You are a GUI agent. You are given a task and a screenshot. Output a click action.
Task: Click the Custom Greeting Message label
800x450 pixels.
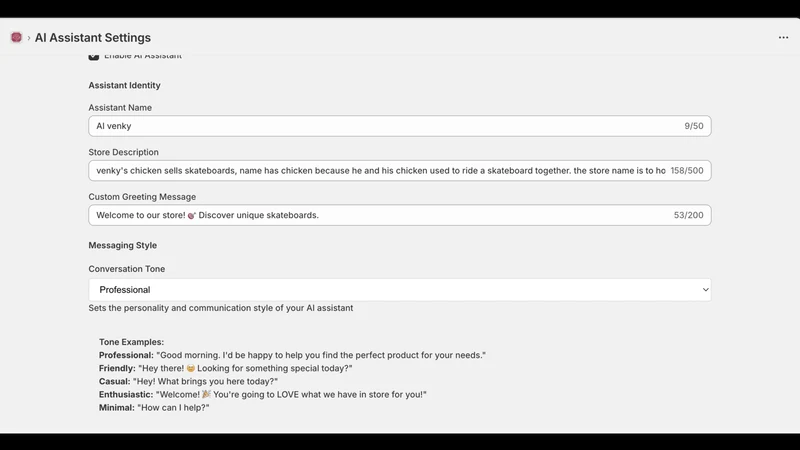pyautogui.click(x=142, y=196)
